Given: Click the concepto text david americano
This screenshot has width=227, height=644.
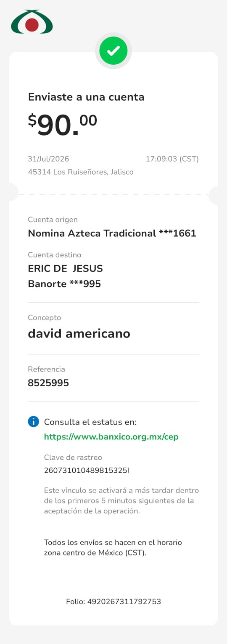Looking at the screenshot, I should click(79, 334).
